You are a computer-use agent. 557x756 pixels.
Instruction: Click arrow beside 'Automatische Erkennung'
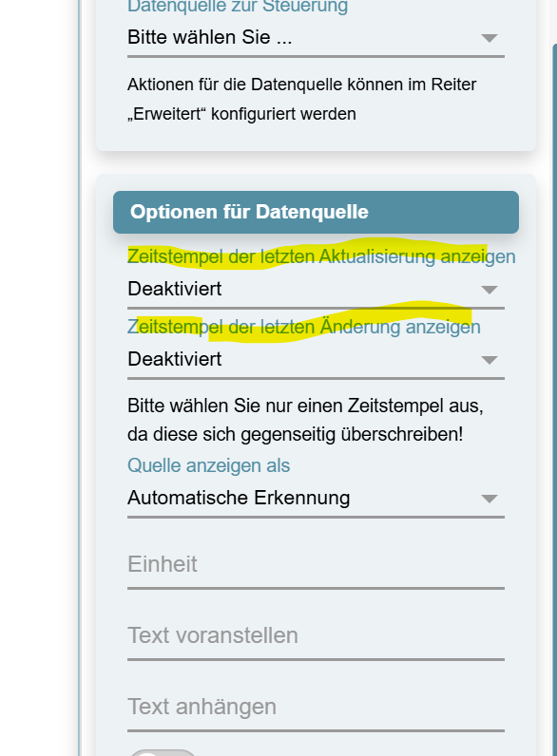click(489, 499)
